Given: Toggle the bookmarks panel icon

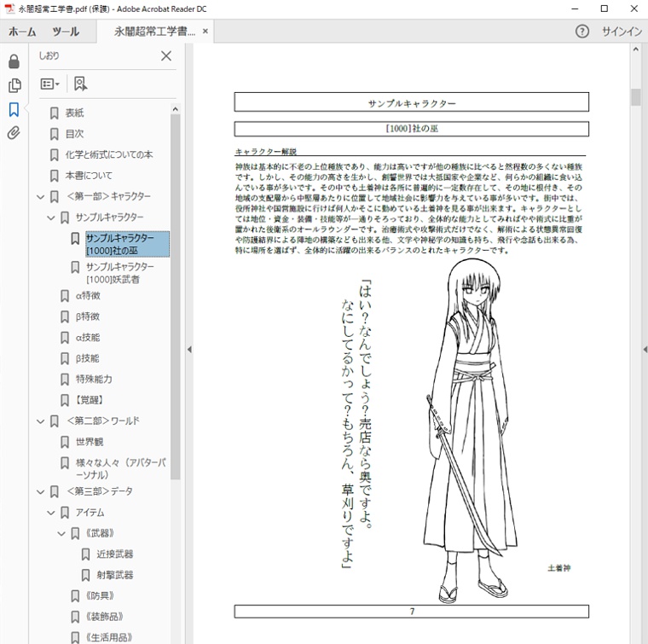Looking at the screenshot, I should (14, 109).
